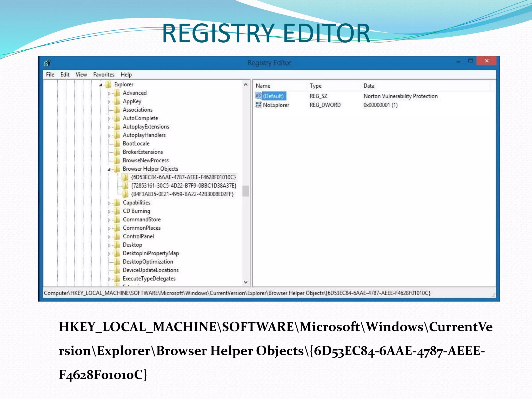This screenshot has width=532, height=399.
Task: Close the Registry Editor window
Action: coord(487,61)
